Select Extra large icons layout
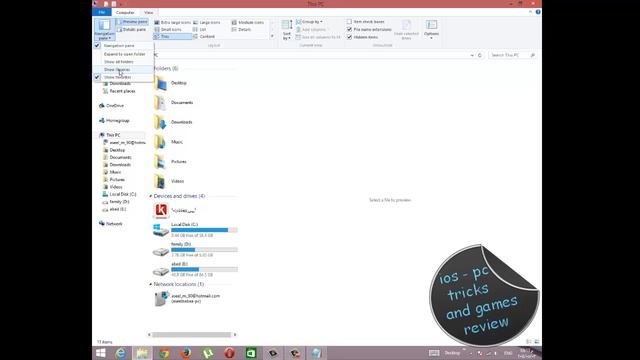The height and width of the screenshot is (360, 640). point(173,23)
